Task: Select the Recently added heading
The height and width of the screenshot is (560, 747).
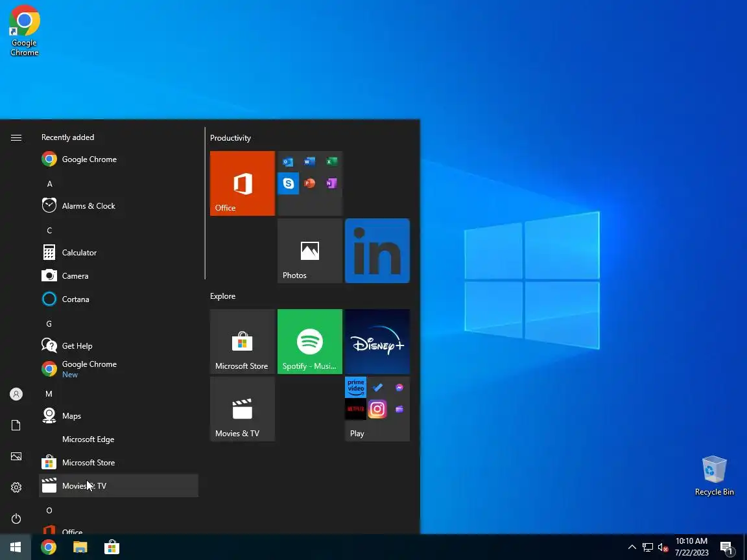Action: (67, 137)
